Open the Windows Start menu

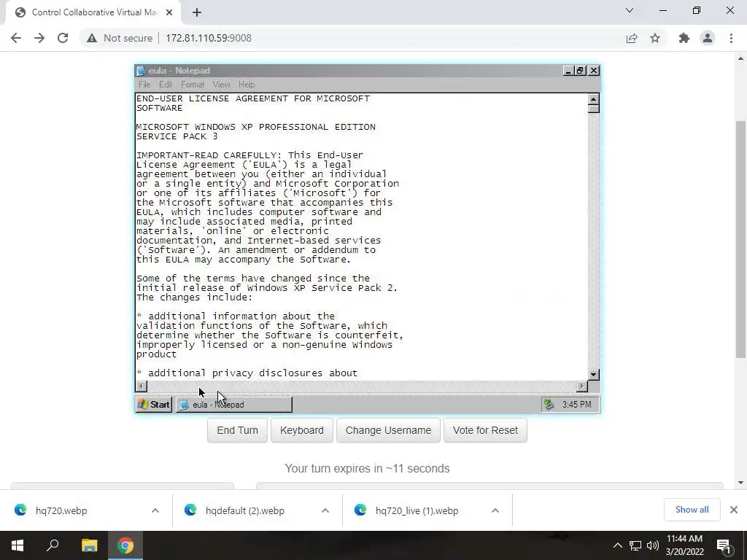18,545
